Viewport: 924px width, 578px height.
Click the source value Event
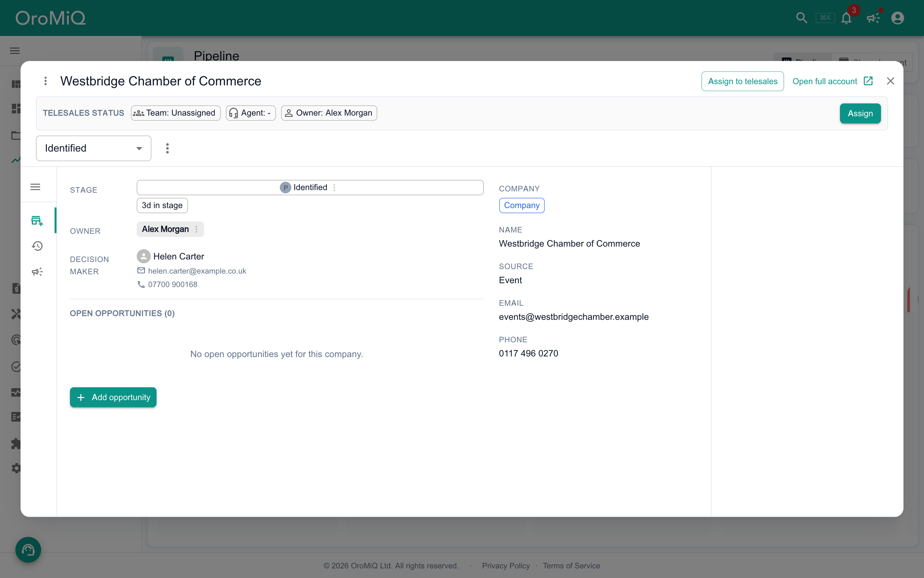coord(510,280)
